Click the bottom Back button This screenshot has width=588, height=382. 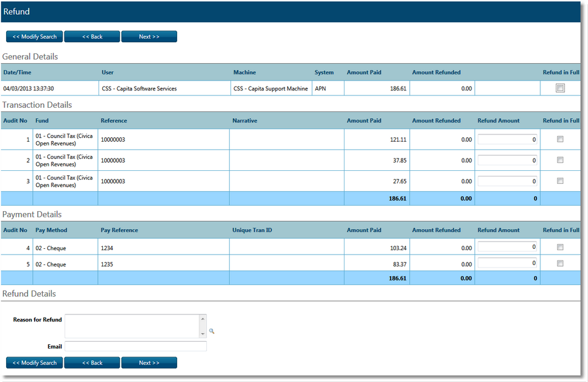tap(92, 363)
